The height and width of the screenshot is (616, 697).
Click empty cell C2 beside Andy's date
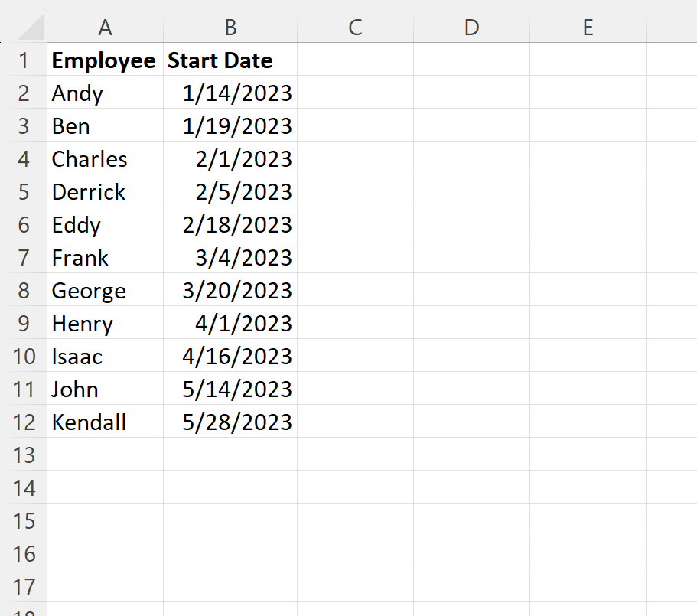coord(355,93)
